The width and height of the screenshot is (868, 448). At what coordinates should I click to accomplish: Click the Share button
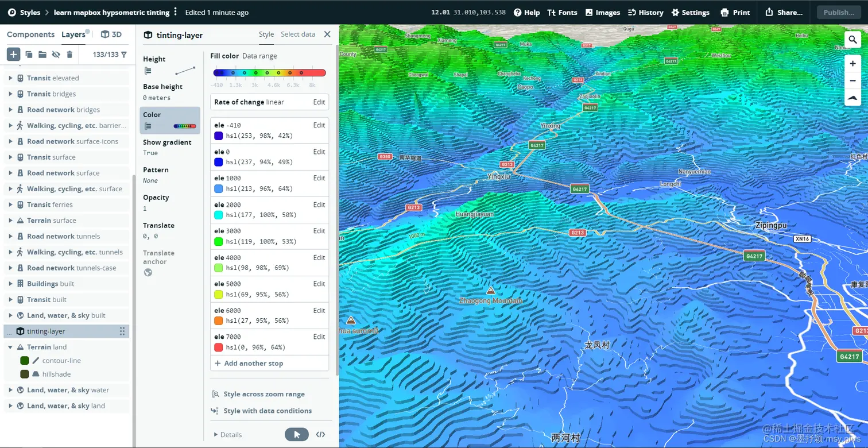784,12
